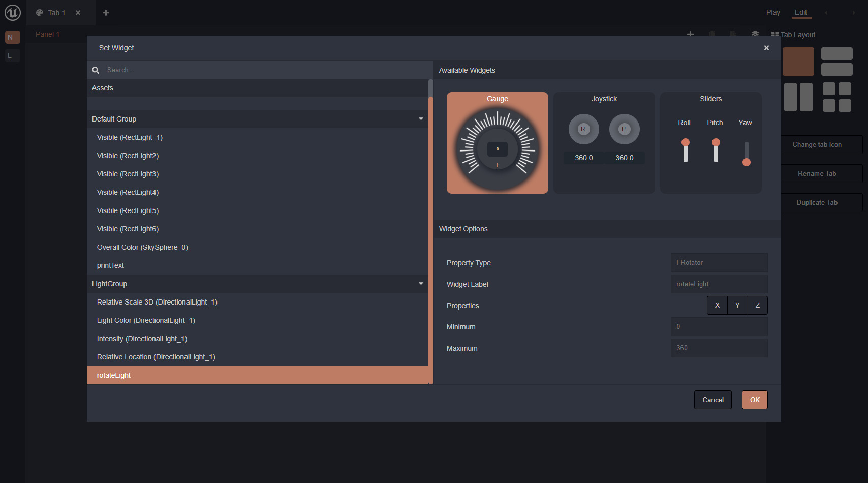
Task: Cancel the Set Widget dialog
Action: [712, 400]
